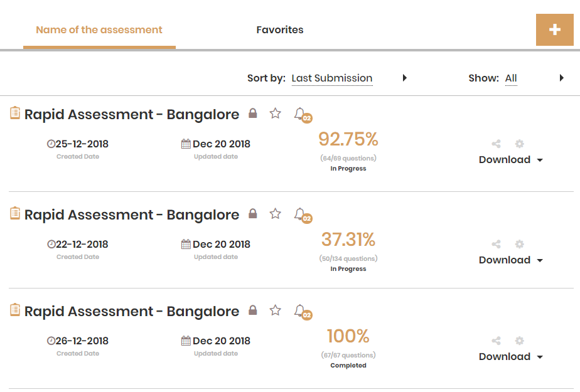This screenshot has width=580, height=392.
Task: Open settings gear of 100% completed assessment
Action: [x=519, y=341]
